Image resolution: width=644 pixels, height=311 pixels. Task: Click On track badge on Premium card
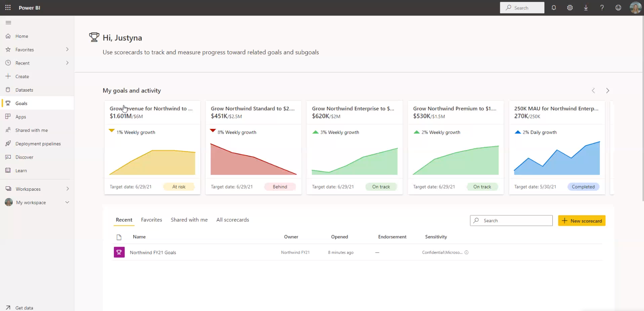coord(482,187)
